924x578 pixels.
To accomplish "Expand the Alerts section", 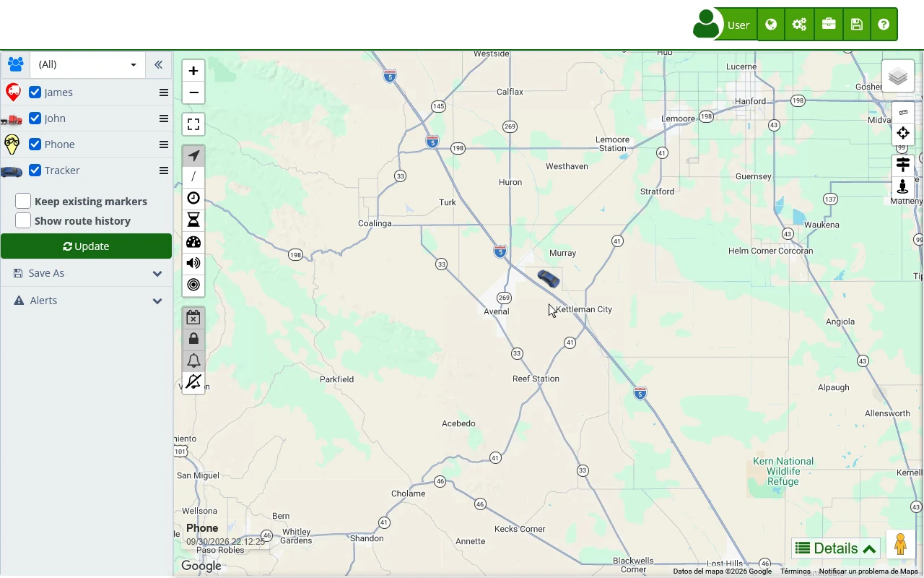I will (87, 301).
